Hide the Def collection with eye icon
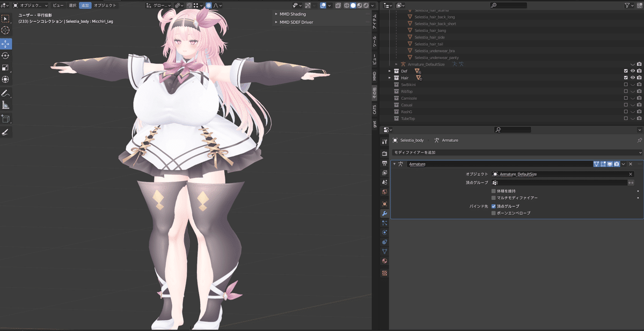 [633, 71]
